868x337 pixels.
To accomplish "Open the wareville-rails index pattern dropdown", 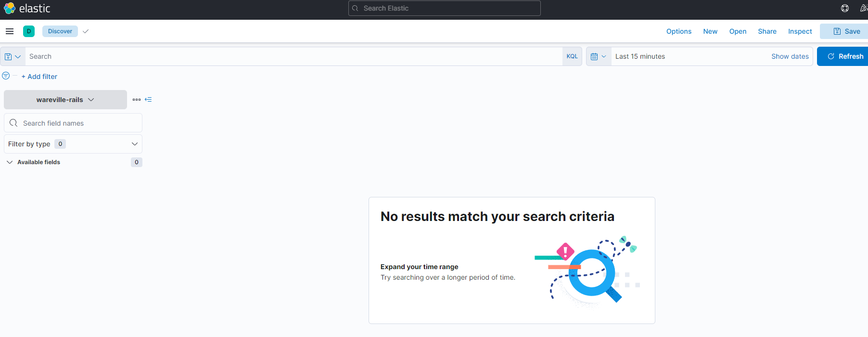I will pos(65,100).
